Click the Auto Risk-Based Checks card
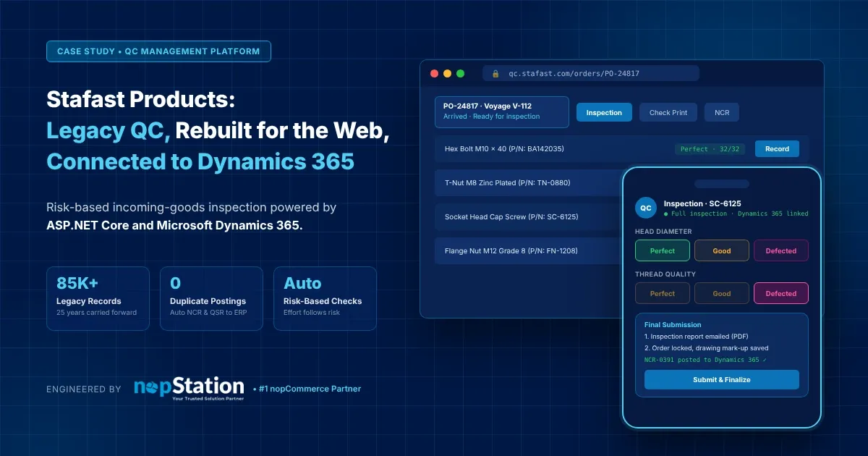Screen dimensions: 868x456 pyautogui.click(x=325, y=298)
